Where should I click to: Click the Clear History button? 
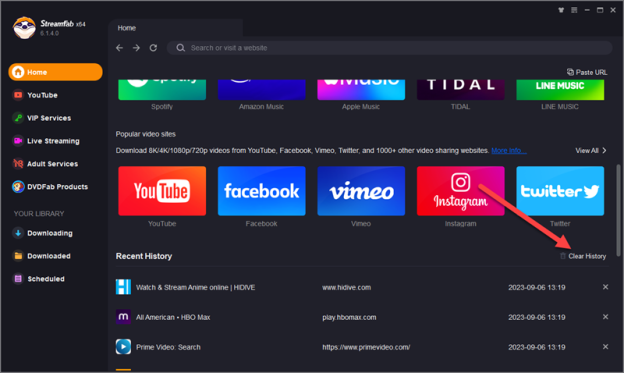[x=583, y=256]
